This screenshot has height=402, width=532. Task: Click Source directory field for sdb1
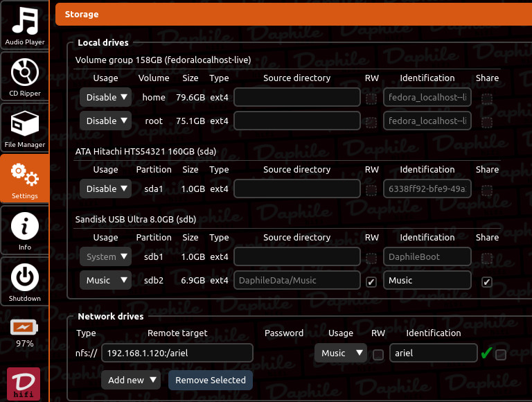pyautogui.click(x=297, y=256)
